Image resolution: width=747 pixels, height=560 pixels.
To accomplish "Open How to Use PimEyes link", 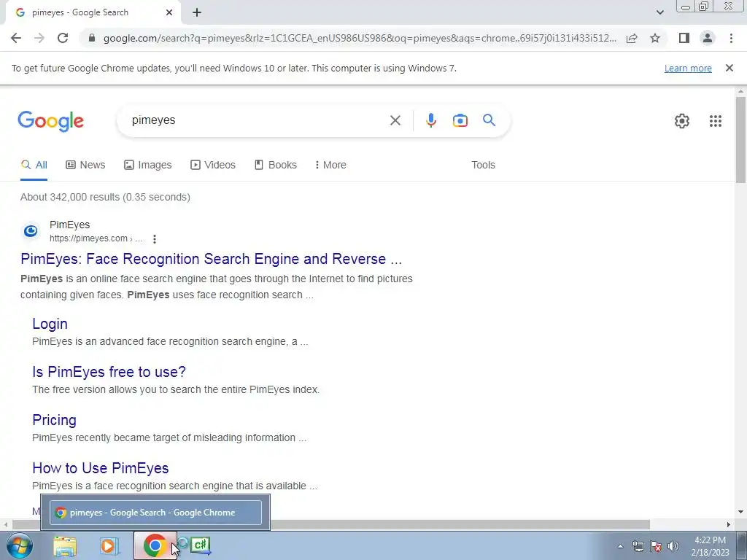I will [x=101, y=468].
